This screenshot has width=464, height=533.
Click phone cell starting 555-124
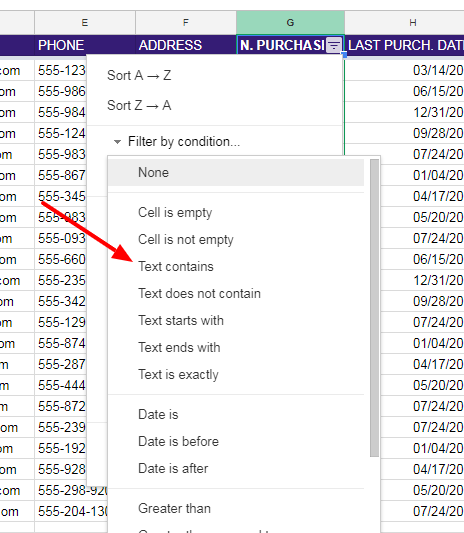click(x=61, y=133)
